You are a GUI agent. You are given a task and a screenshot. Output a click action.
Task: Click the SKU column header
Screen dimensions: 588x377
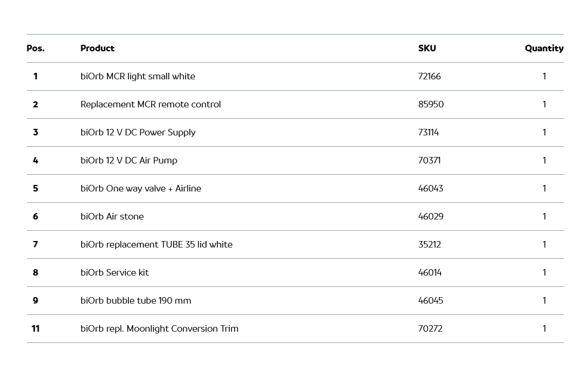click(x=427, y=48)
